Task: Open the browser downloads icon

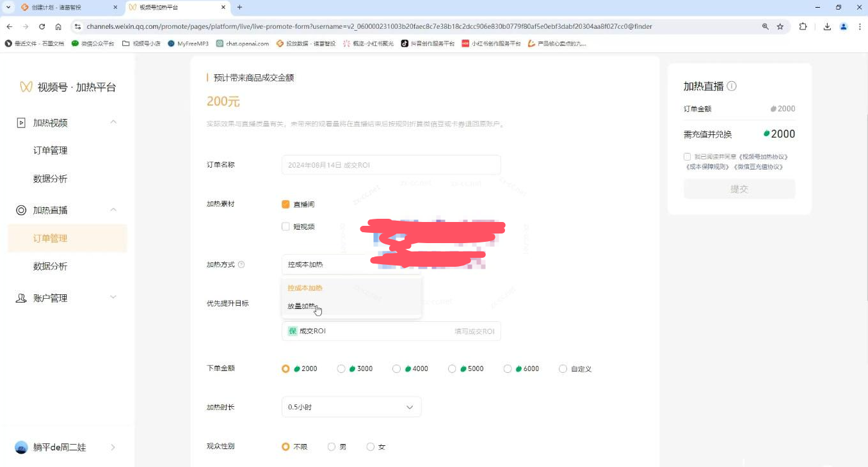Action: (827, 27)
